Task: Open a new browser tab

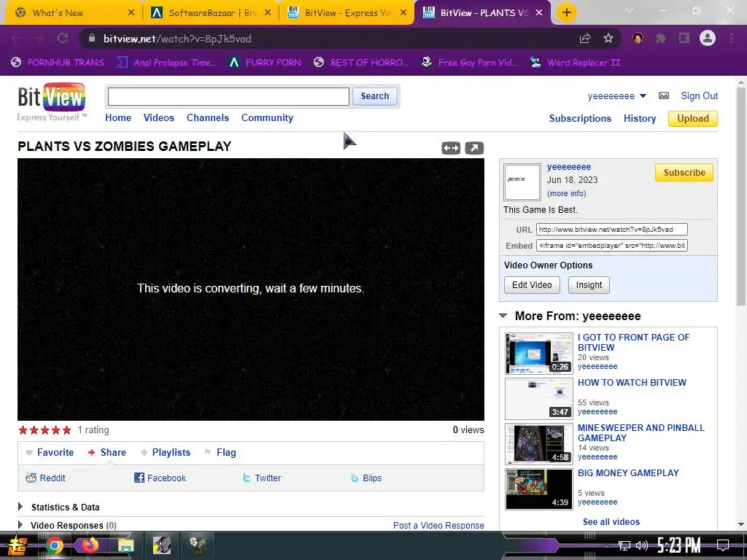Action: click(566, 12)
